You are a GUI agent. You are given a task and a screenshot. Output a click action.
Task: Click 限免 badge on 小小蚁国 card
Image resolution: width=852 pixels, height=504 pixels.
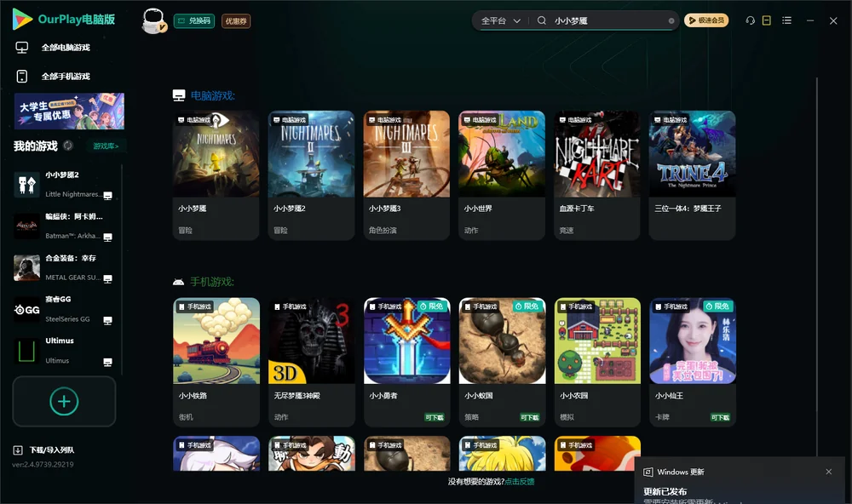point(527,306)
